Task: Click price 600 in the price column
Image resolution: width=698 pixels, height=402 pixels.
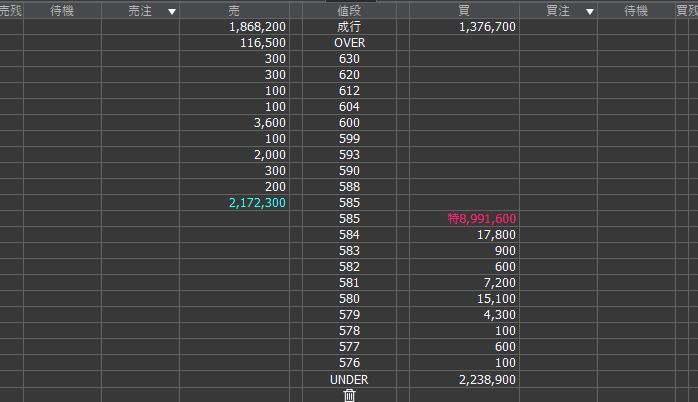Action: (349, 123)
